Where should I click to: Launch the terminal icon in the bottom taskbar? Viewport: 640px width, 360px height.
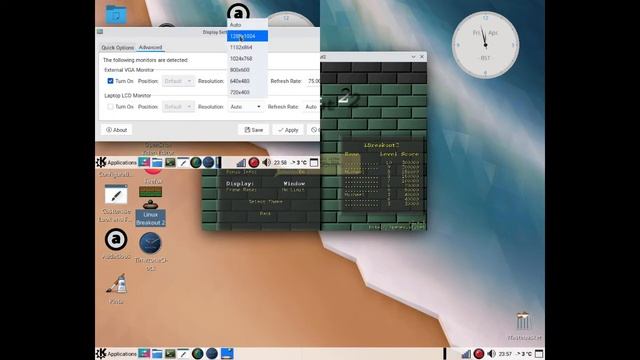tap(170, 353)
